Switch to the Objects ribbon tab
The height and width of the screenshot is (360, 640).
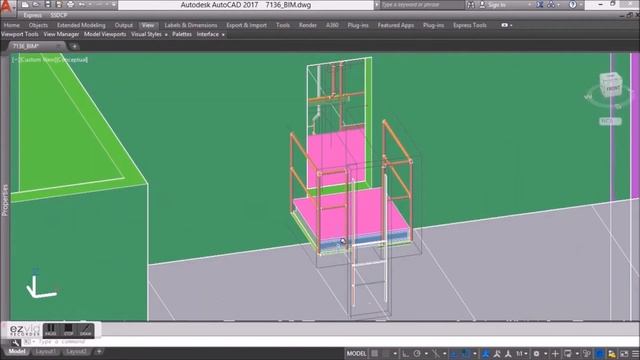(38, 25)
